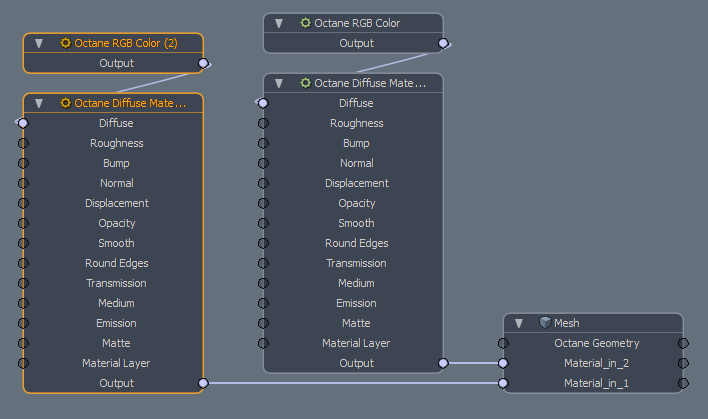Click the gear icon on the selected Octane Diffuse Material node
Viewport: 708px width, 419px height.
(x=65, y=103)
